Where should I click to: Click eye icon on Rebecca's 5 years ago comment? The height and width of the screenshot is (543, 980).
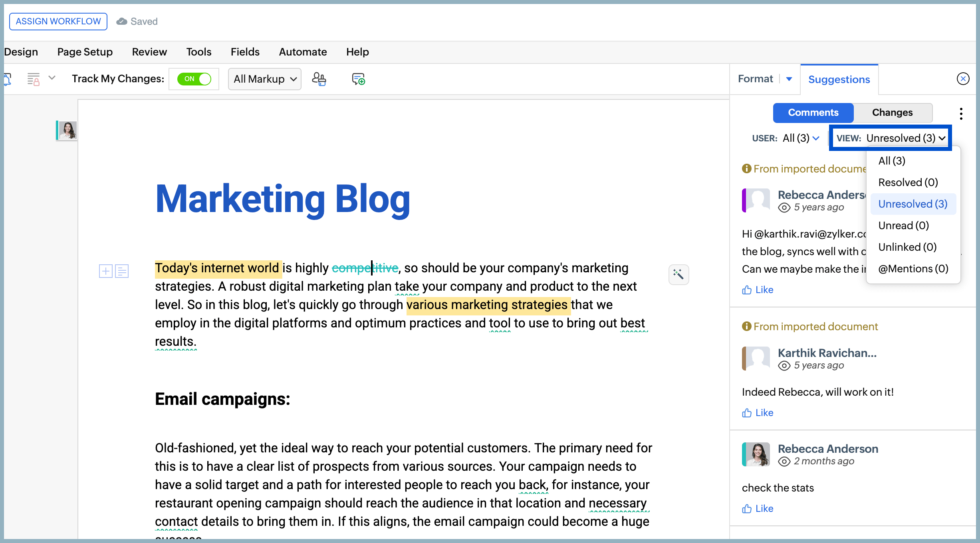pyautogui.click(x=784, y=208)
